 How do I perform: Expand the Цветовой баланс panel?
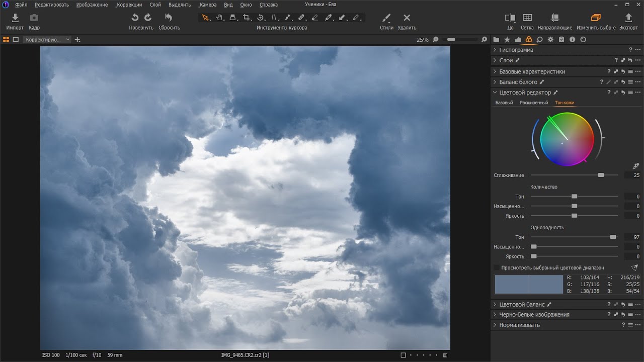pos(495,304)
